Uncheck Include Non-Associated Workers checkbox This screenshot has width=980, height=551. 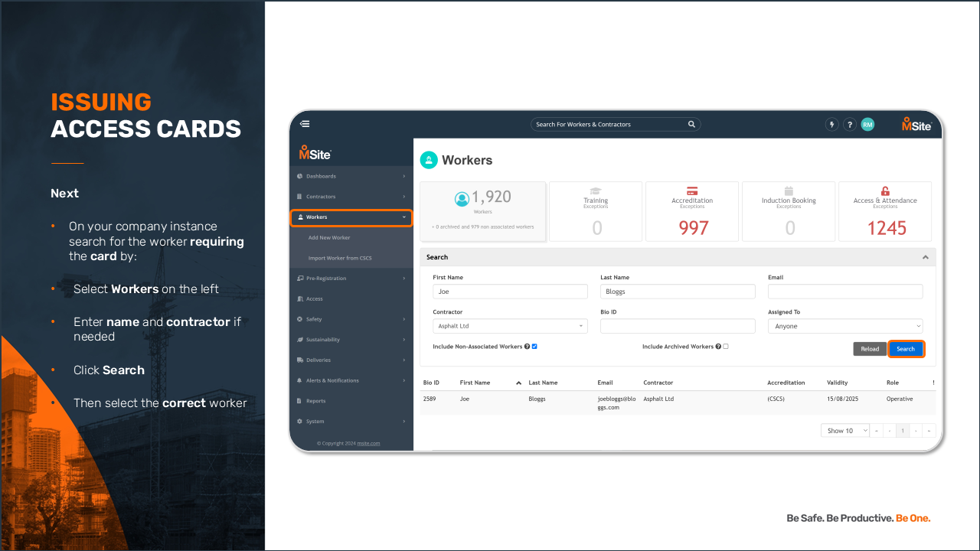pyautogui.click(x=534, y=347)
